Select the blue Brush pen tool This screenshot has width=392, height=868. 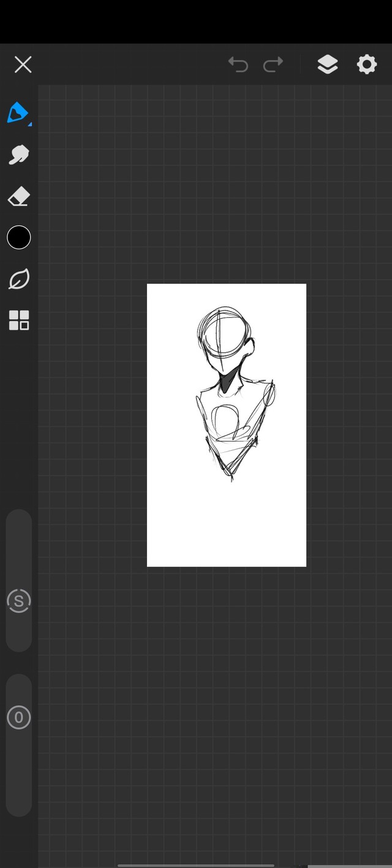[x=18, y=113]
